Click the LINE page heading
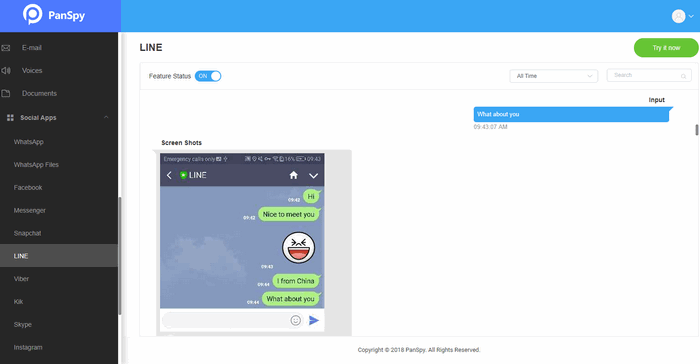Image resolution: width=700 pixels, height=364 pixels. point(151,47)
